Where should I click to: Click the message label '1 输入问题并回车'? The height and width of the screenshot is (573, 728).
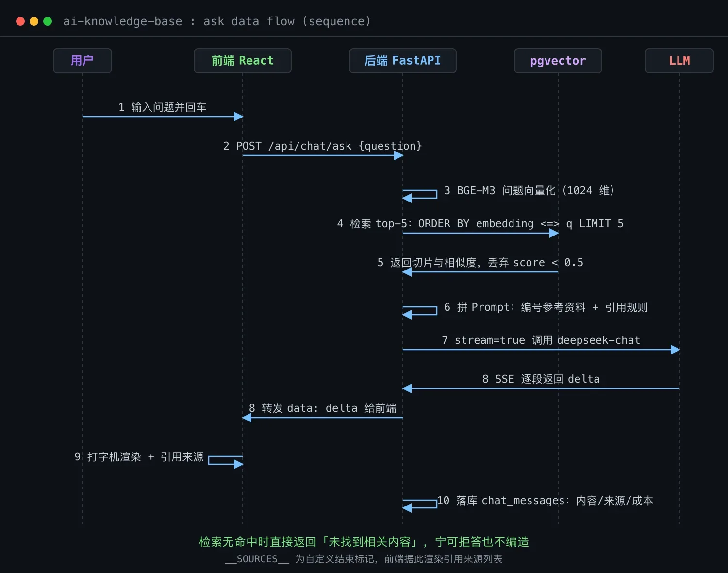(x=163, y=107)
